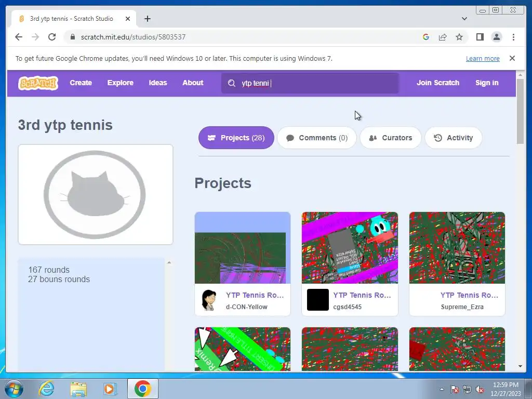Viewport: 532px width, 399px height.
Task: Open the Chrome side panel icon
Action: 480,37
